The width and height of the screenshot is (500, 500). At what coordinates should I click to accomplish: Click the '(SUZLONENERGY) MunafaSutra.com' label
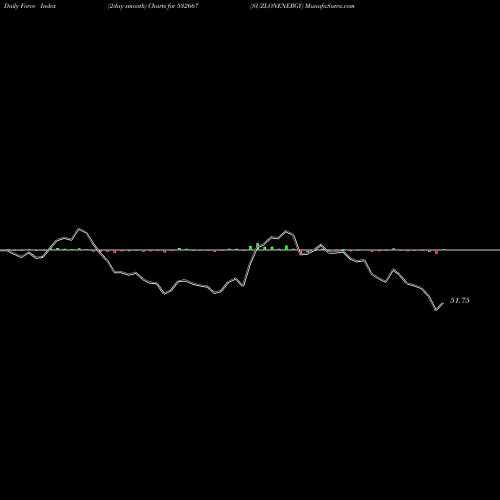[302, 6]
